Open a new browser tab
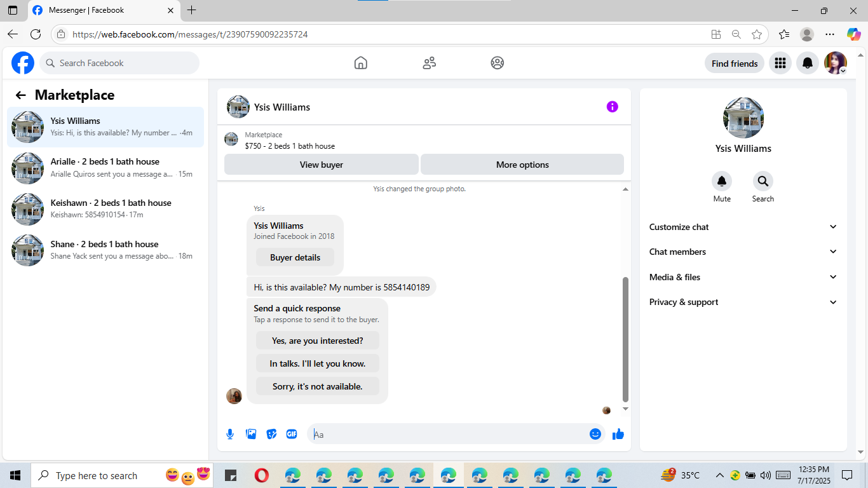Viewport: 868px width, 488px height. click(191, 10)
